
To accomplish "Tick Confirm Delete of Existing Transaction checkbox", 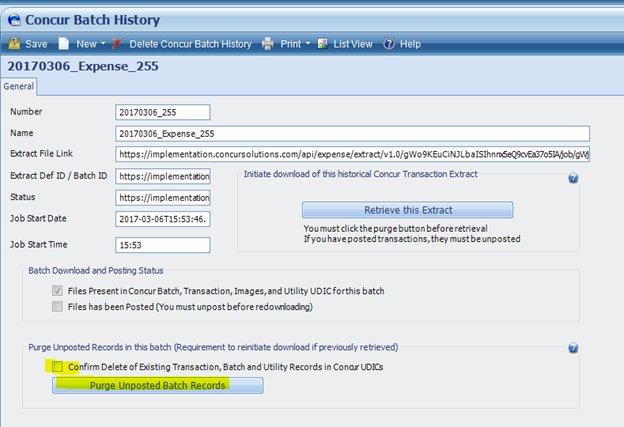I will pyautogui.click(x=57, y=367).
